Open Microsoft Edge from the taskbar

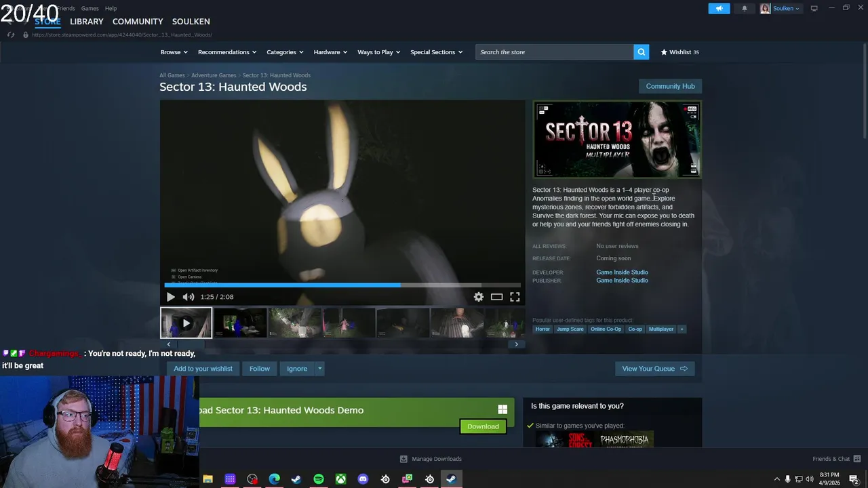(x=274, y=479)
